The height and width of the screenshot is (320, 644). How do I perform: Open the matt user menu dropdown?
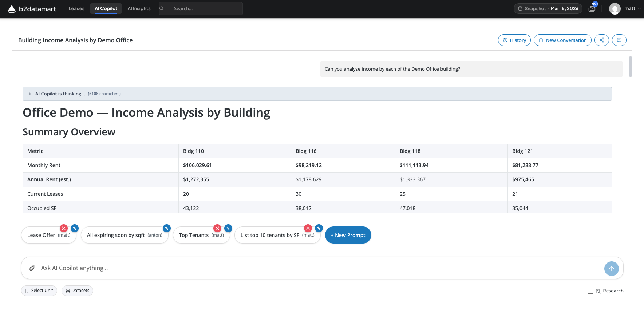click(x=632, y=8)
